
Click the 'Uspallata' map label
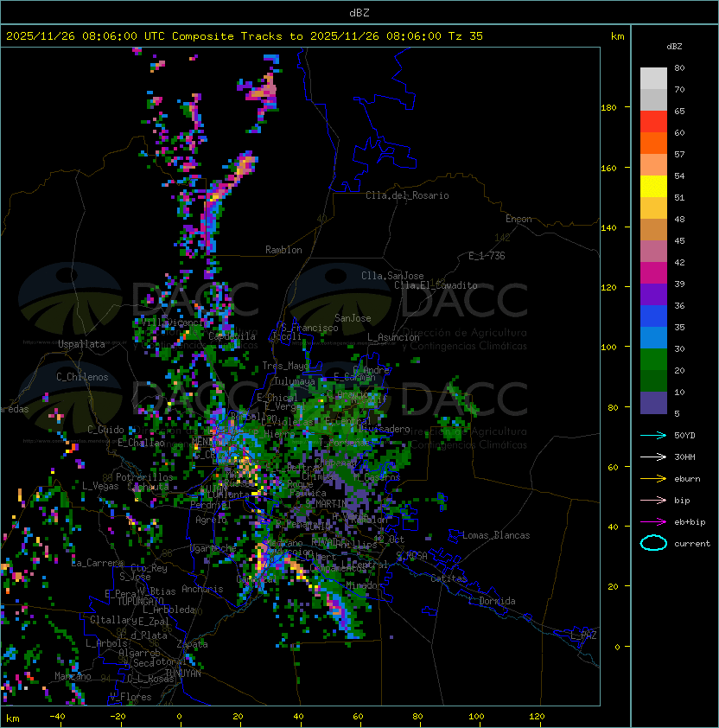(x=81, y=344)
